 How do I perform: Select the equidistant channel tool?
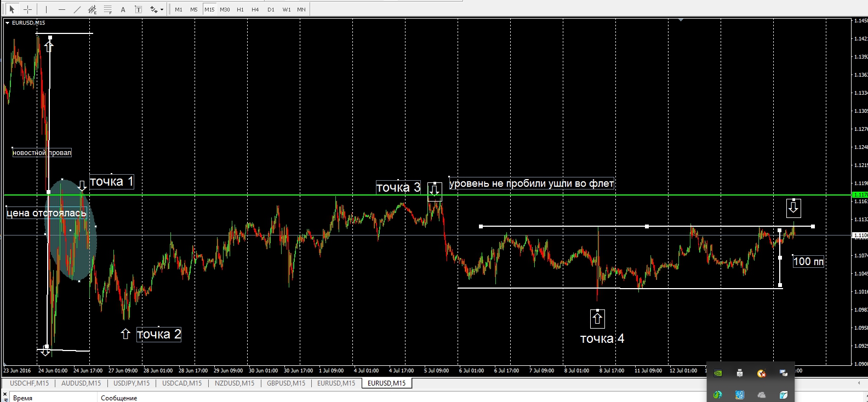click(92, 9)
